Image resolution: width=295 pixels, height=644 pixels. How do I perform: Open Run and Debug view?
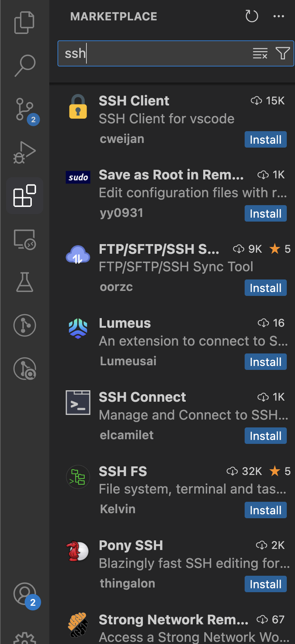pyautogui.click(x=25, y=153)
